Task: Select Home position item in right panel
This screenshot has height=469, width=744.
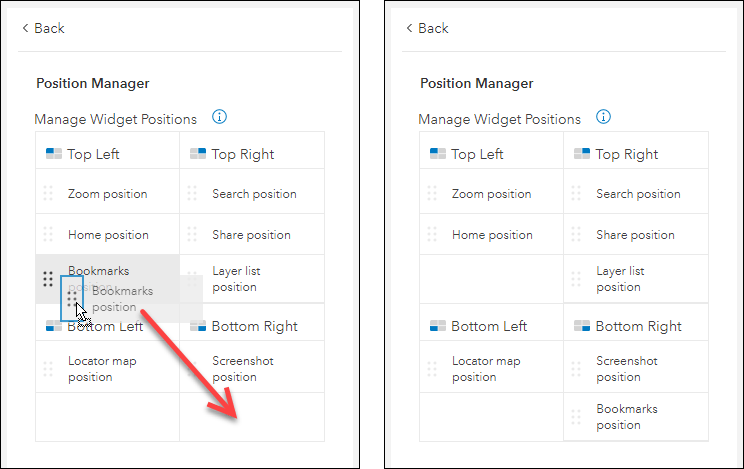Action: (x=492, y=235)
